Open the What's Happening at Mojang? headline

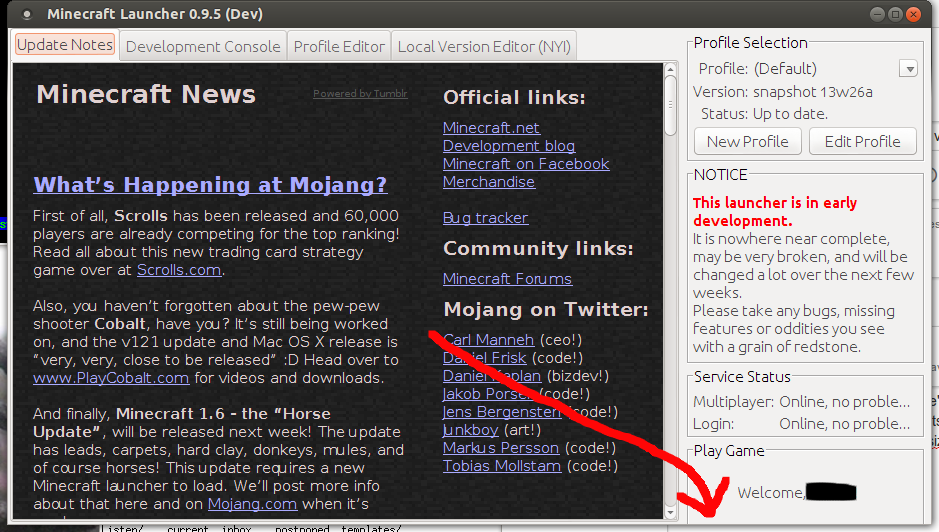(210, 185)
